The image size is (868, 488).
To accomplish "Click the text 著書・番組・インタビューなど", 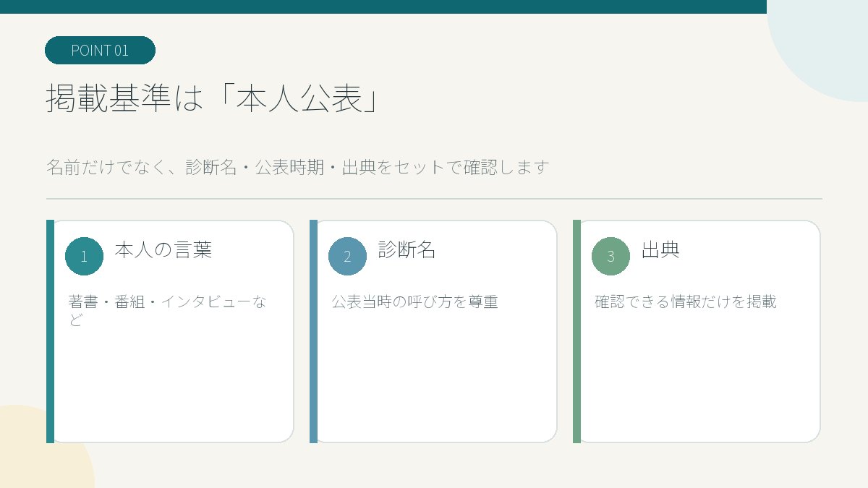I will click(x=168, y=310).
